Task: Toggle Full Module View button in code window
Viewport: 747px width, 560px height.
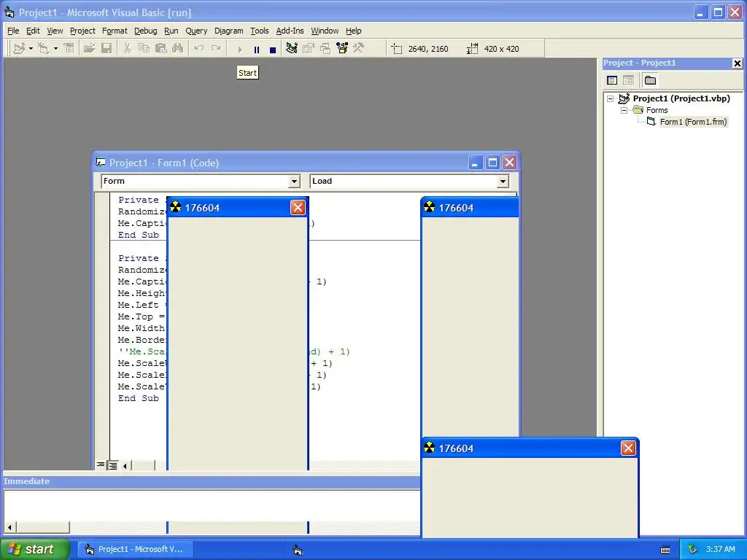Action: coord(112,465)
